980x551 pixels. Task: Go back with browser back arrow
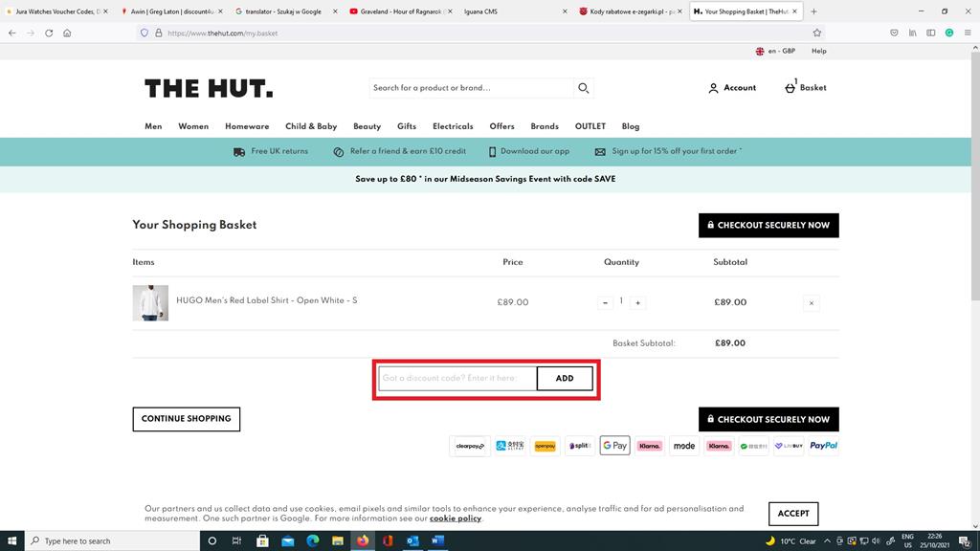pyautogui.click(x=12, y=33)
